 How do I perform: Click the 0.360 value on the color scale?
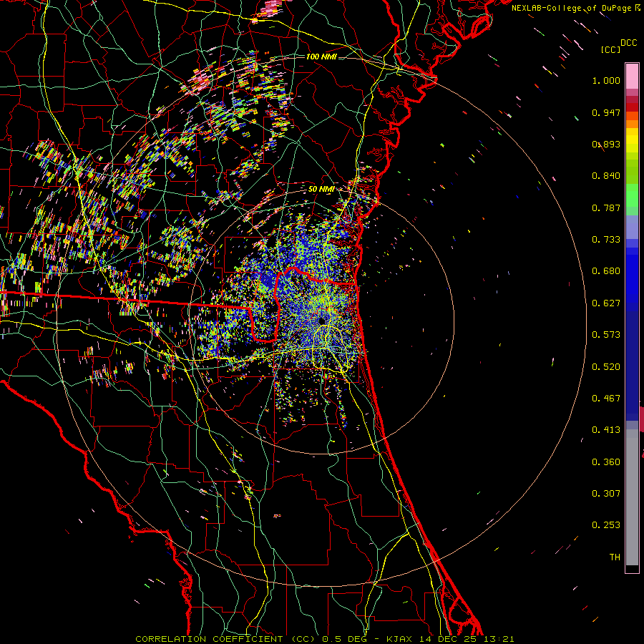click(x=606, y=462)
